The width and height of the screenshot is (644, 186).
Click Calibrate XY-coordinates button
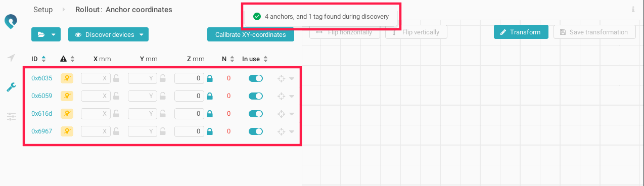click(x=251, y=35)
